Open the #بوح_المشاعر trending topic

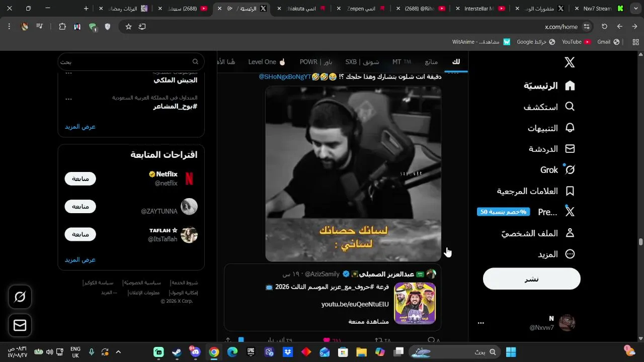pyautogui.click(x=175, y=107)
